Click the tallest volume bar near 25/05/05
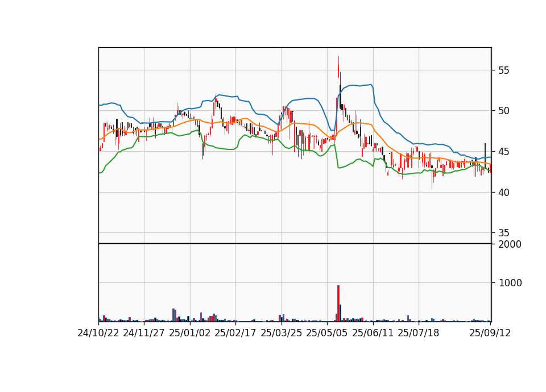This screenshot has height=392, width=546. point(338,303)
